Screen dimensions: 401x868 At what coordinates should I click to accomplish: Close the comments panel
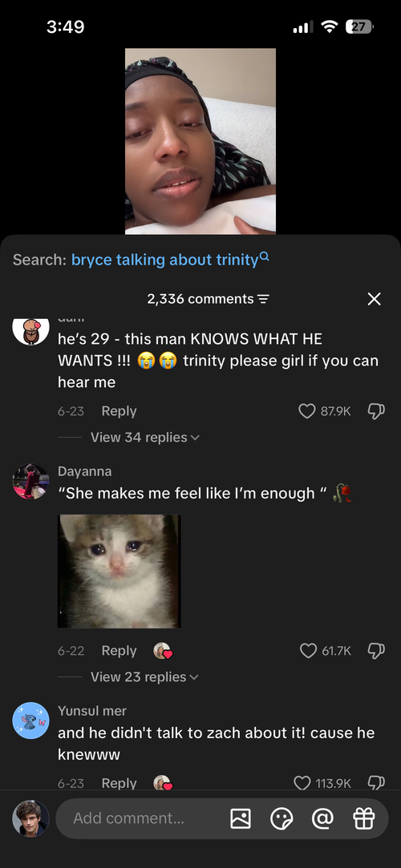375,299
